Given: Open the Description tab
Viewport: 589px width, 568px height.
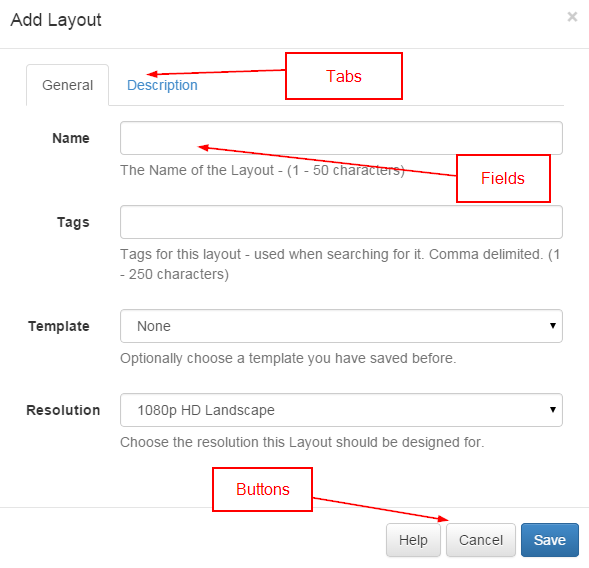Looking at the screenshot, I should coord(162,85).
